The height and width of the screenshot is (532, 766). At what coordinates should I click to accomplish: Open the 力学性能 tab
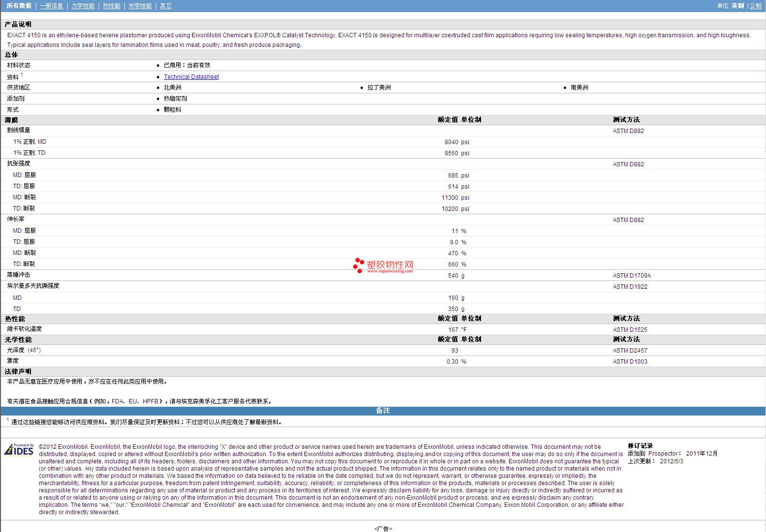pyautogui.click(x=83, y=6)
